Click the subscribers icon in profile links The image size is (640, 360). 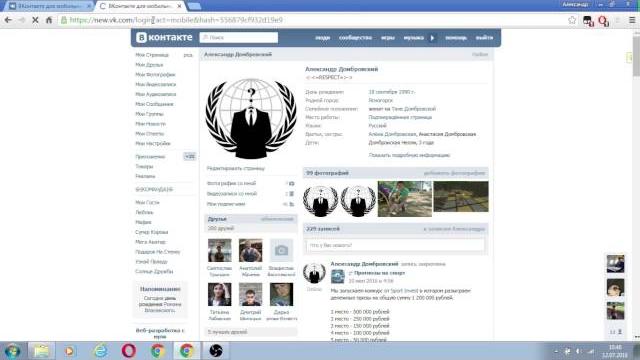point(291,204)
